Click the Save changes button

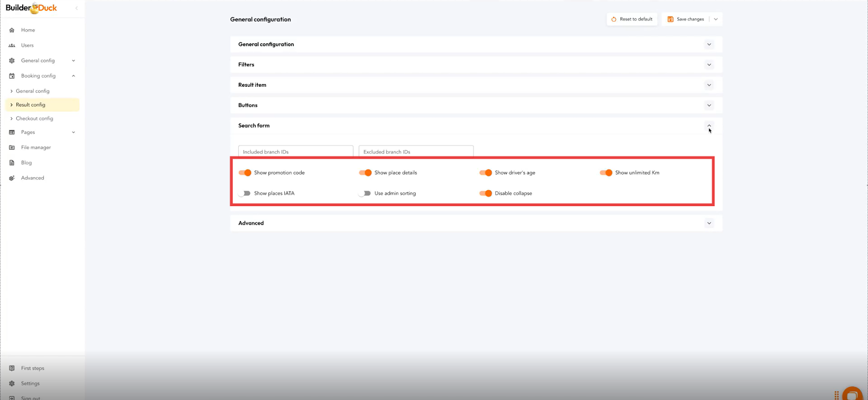(686, 20)
